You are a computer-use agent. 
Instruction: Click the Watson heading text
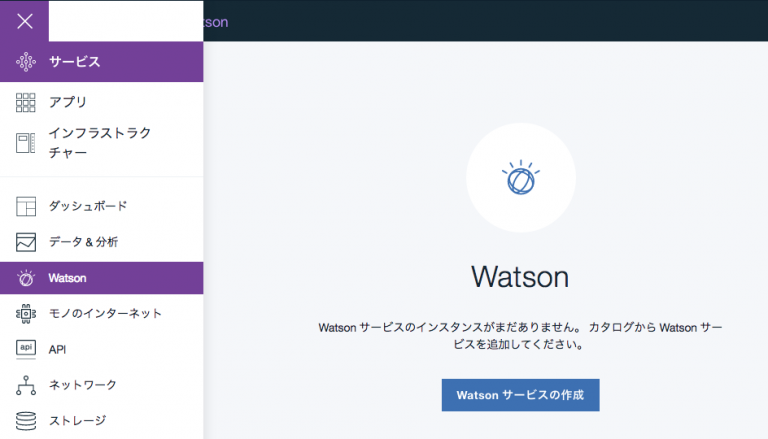[x=520, y=277]
